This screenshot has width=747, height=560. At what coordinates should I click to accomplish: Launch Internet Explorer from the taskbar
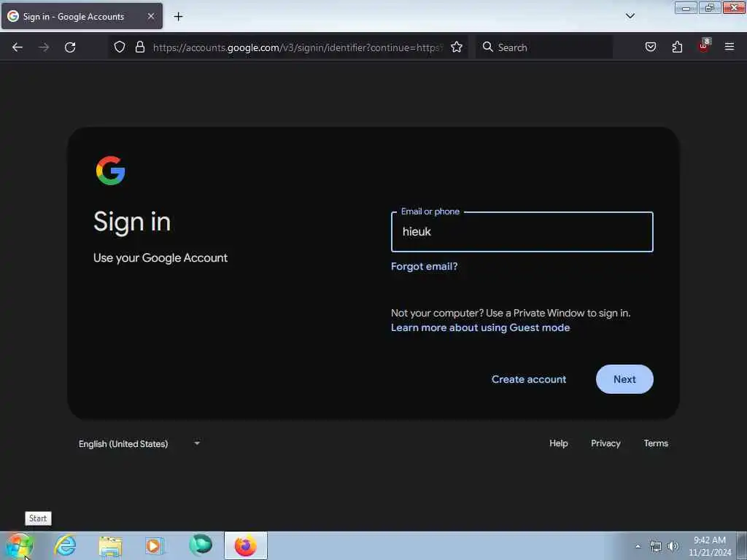(x=65, y=545)
